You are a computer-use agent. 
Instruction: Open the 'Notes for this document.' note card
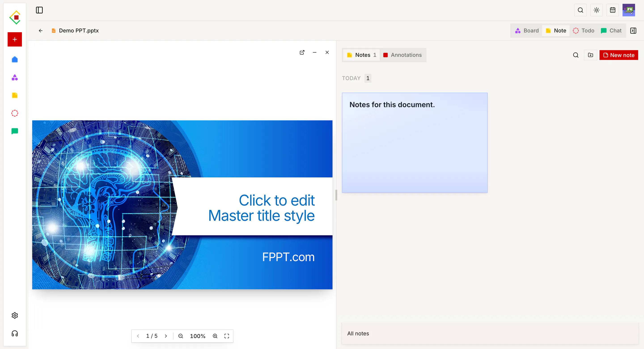point(415,143)
